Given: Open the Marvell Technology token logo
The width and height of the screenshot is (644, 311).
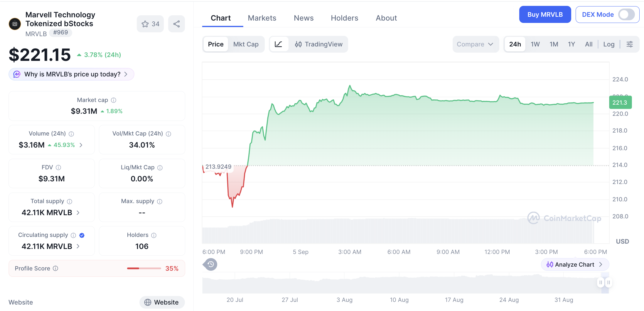Looking at the screenshot, I should (x=15, y=24).
